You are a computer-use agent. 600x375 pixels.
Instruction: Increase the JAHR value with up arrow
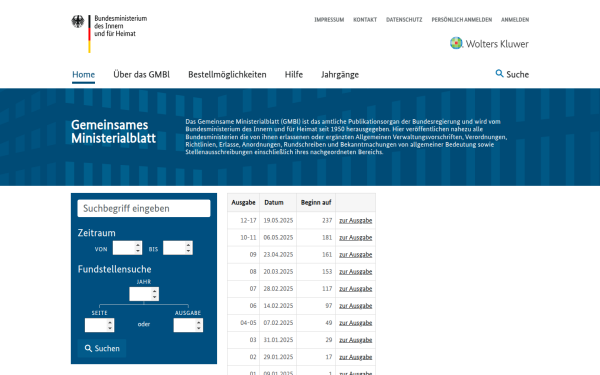click(x=155, y=291)
